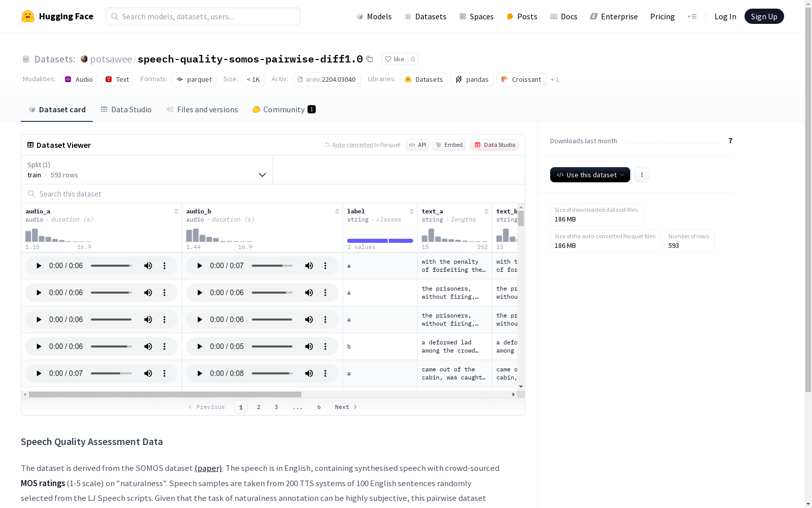Go to the Next page of rows
The image size is (812, 508).
click(x=346, y=407)
